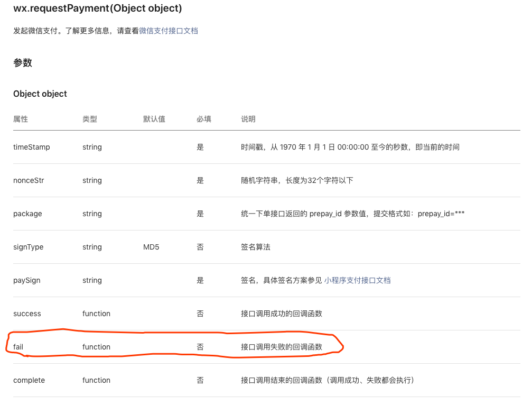This screenshot has height=405, width=532.
Task: Click the string type in nonceStr row
Action: coord(92,180)
